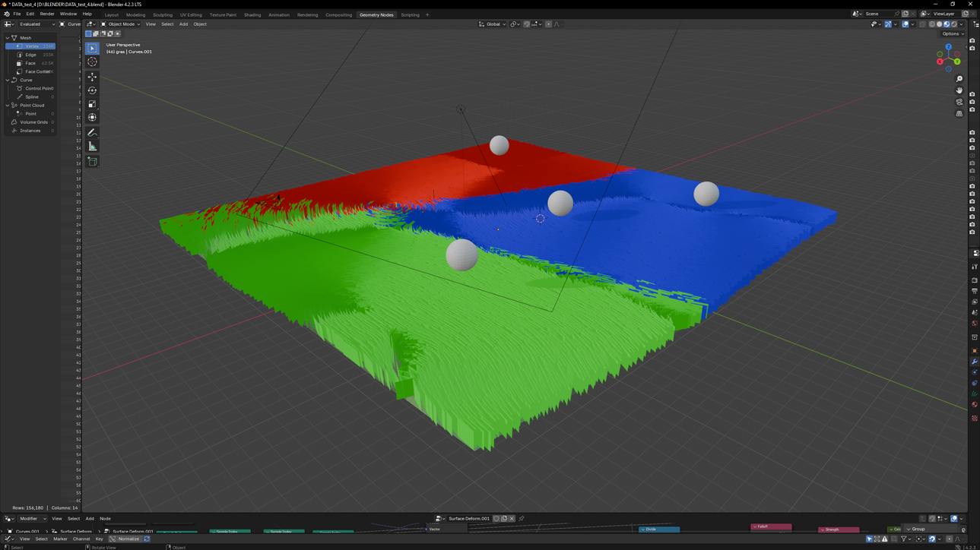
Task: Select the Edge domain row
Action: point(30,55)
